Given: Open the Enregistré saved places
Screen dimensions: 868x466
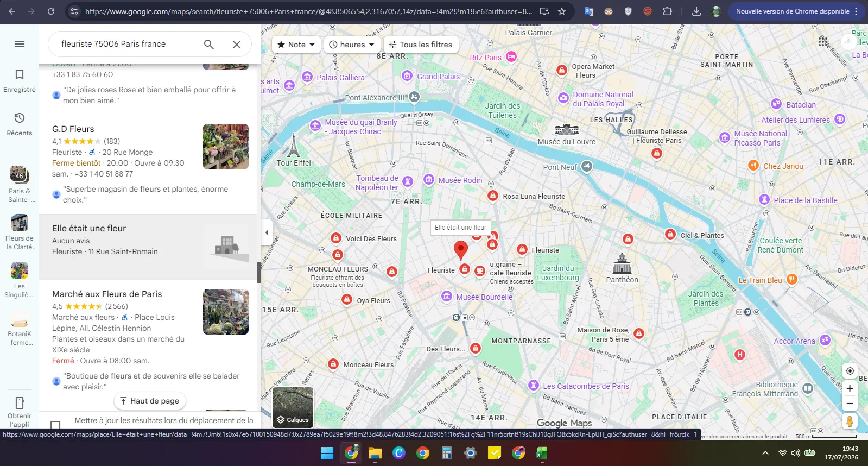Looking at the screenshot, I should (x=20, y=81).
